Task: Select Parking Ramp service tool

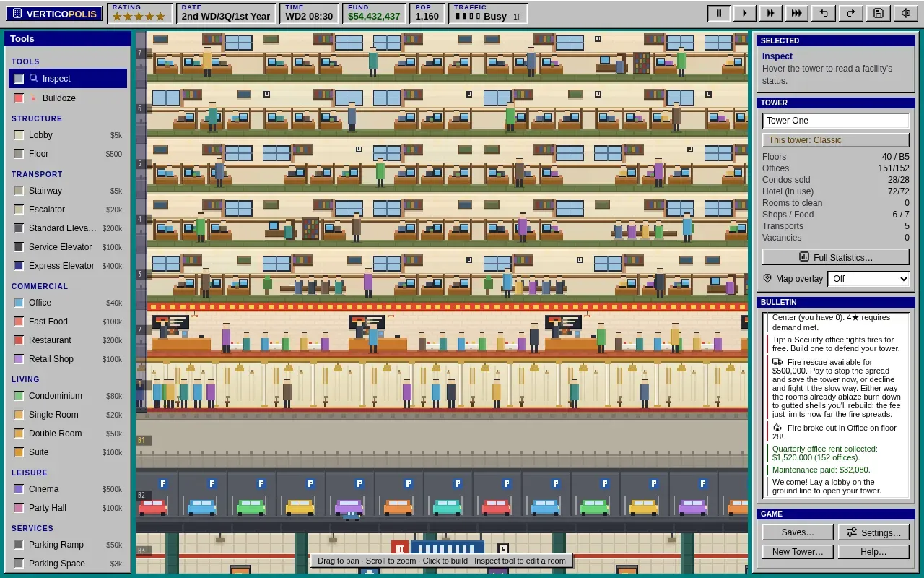Action: click(68, 545)
